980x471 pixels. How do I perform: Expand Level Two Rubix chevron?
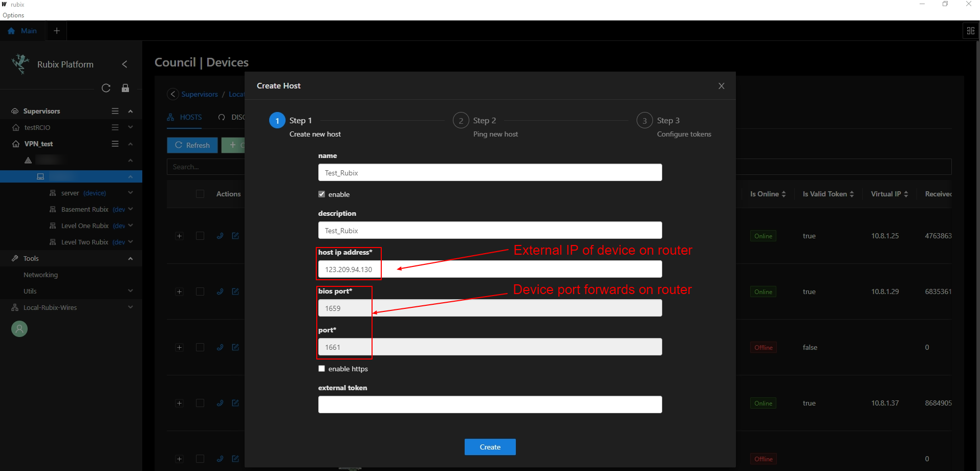point(130,242)
